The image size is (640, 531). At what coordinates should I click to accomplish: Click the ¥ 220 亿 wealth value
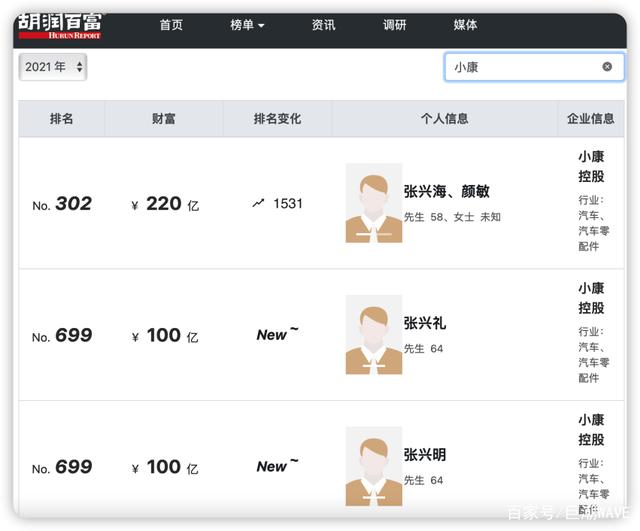click(165, 203)
